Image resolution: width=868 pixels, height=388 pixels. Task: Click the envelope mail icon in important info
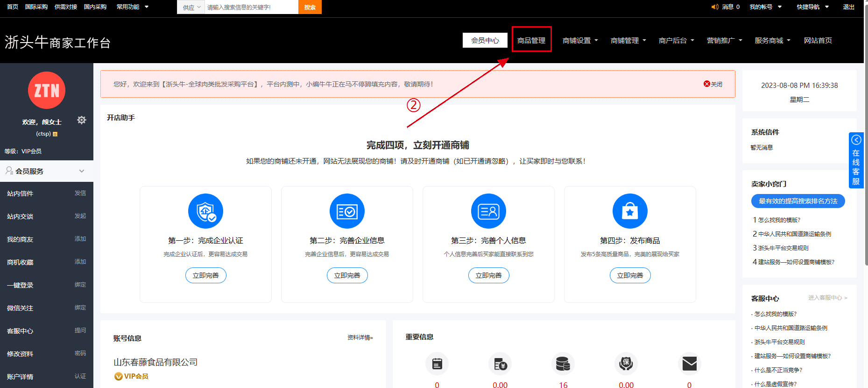pyautogui.click(x=689, y=364)
